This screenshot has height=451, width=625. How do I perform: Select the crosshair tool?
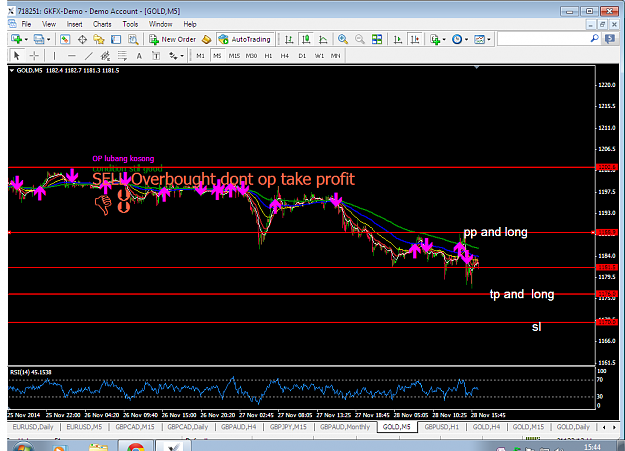pos(34,56)
